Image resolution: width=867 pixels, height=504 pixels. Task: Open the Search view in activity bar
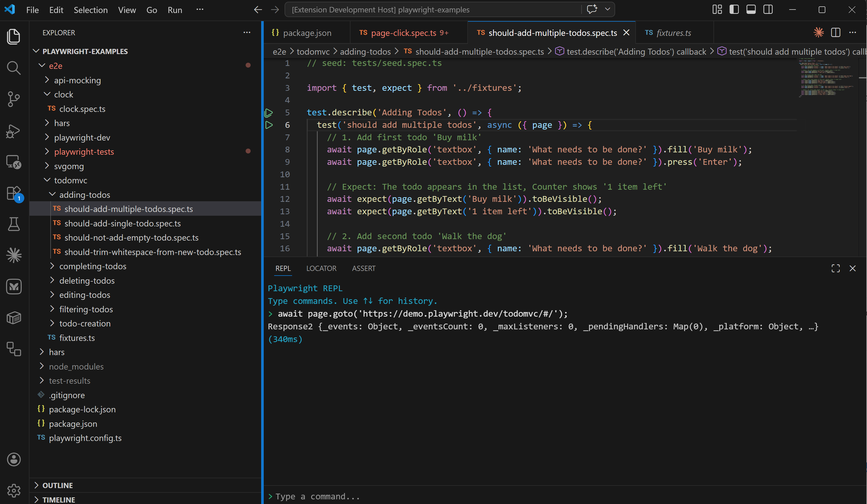[14, 68]
